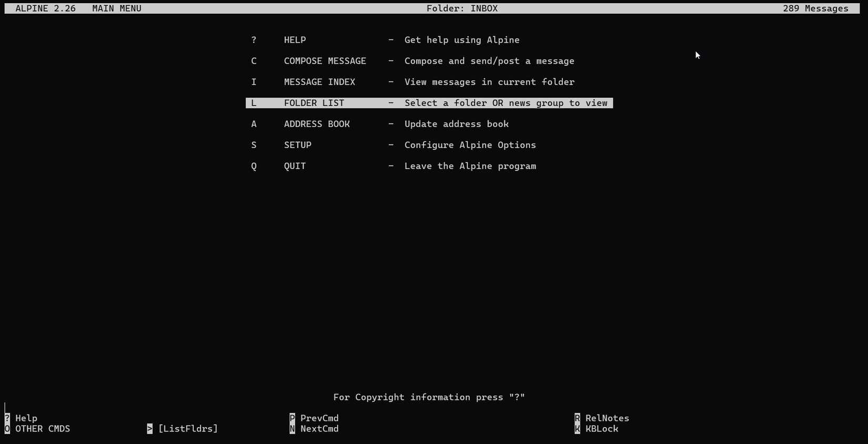Click the "I" shortcut letter for Message Index

pos(254,82)
